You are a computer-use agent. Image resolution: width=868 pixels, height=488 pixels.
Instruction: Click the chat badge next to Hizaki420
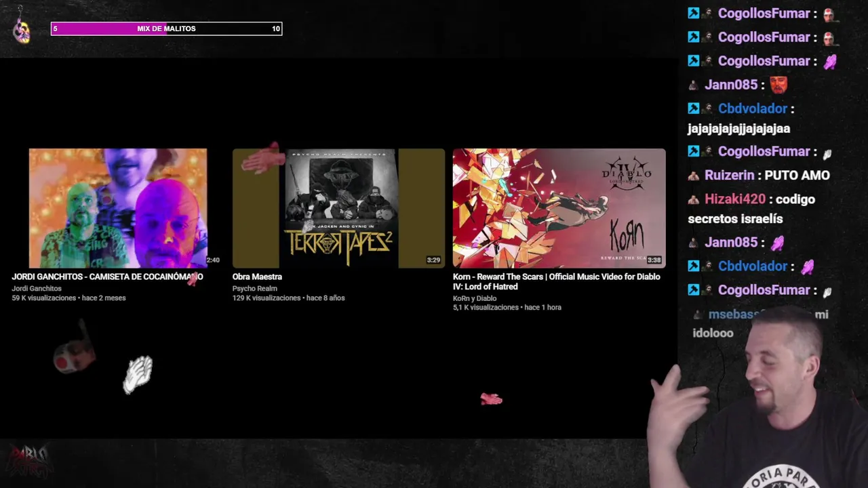(x=693, y=199)
